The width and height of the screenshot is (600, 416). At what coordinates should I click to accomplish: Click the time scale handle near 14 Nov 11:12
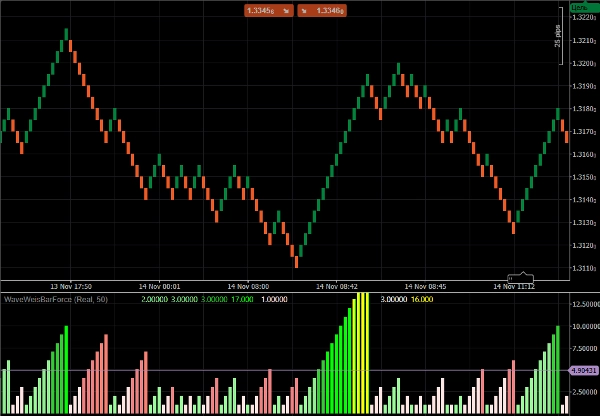521,277
